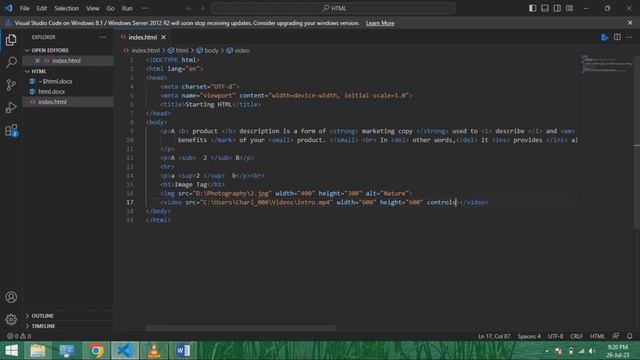640x360 pixels.
Task: Open the Explorer view in activity bar
Action: point(11,40)
